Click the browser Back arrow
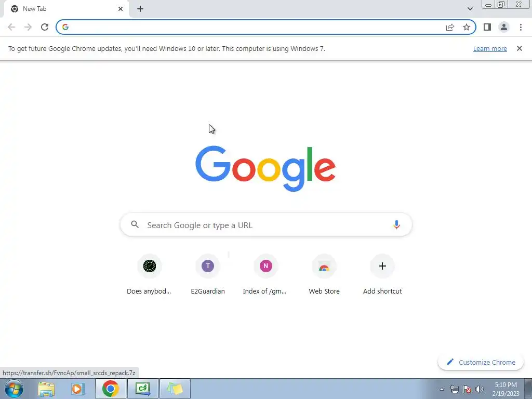 pyautogui.click(x=11, y=27)
